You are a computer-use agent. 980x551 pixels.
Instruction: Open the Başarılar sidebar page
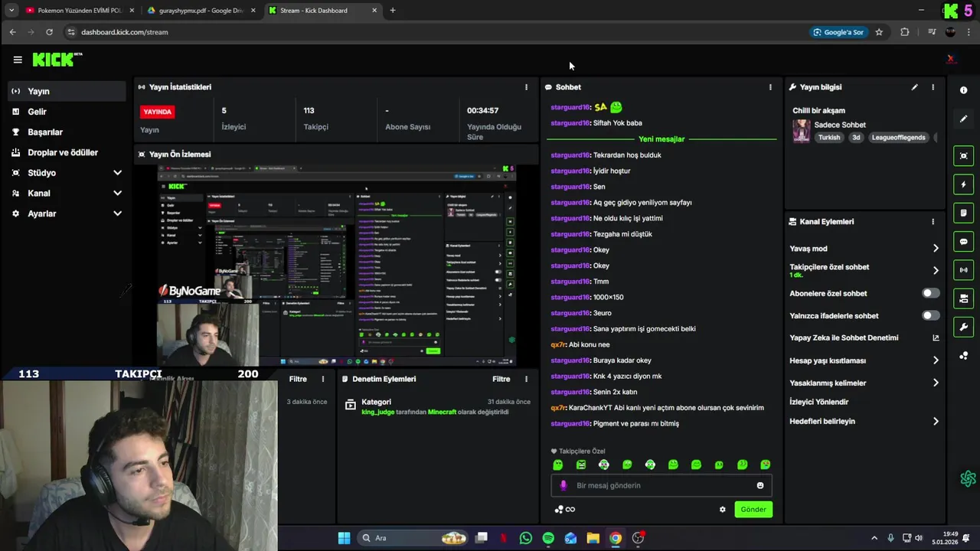[65, 132]
